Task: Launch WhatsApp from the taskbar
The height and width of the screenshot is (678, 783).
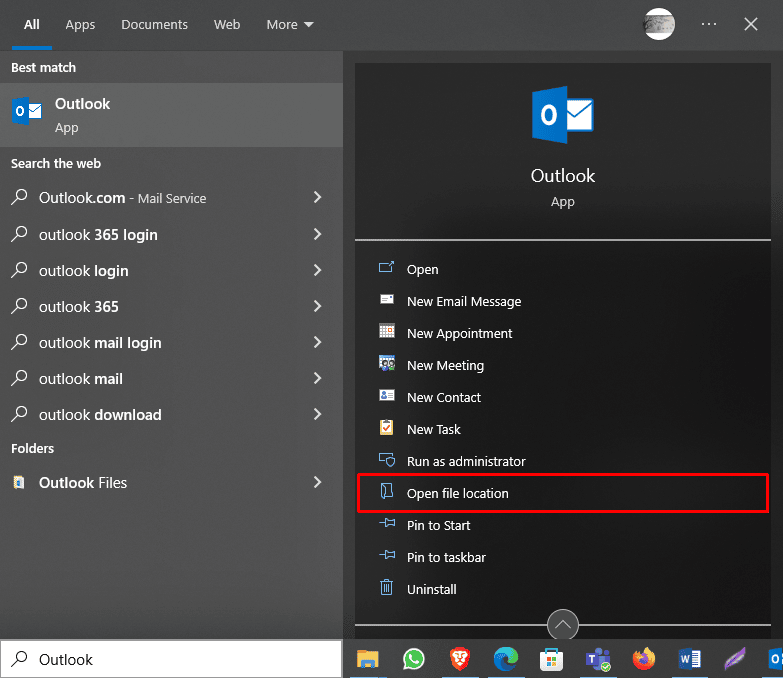Action: pos(413,659)
